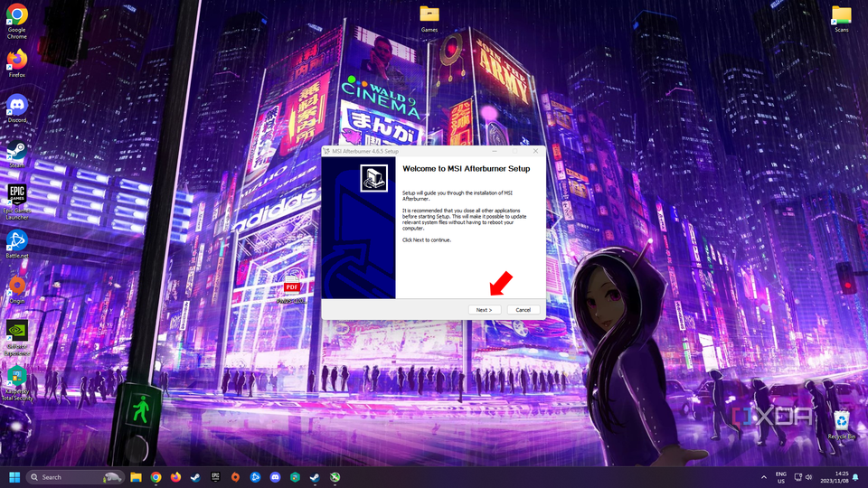
Task: Cancel the MSI Afterburner Setup wizard
Action: tap(524, 310)
